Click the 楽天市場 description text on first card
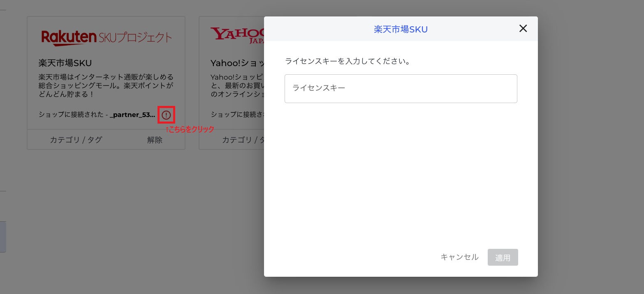Screen dimensions: 644x294 (106, 85)
